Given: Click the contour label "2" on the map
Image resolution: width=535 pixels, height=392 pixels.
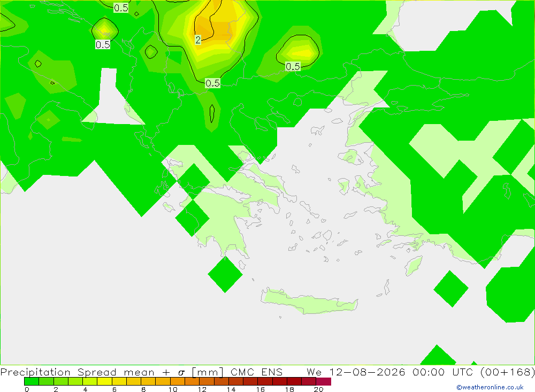Looking at the screenshot, I should click(x=198, y=40).
